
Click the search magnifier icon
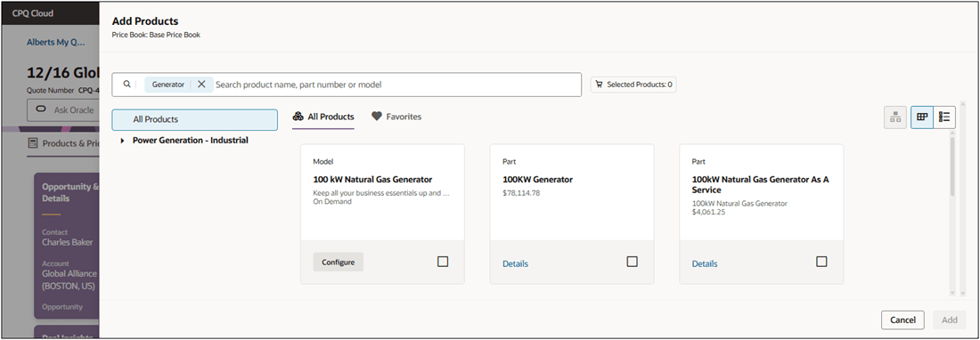127,85
